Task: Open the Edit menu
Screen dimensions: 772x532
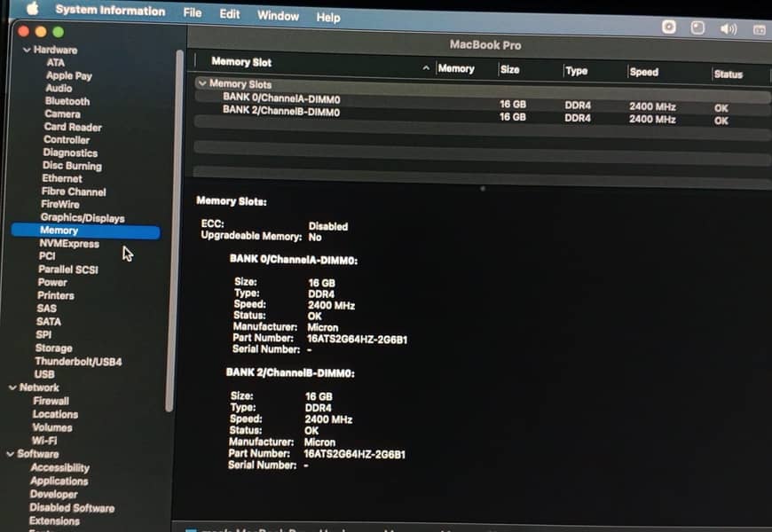Action: coord(230,14)
